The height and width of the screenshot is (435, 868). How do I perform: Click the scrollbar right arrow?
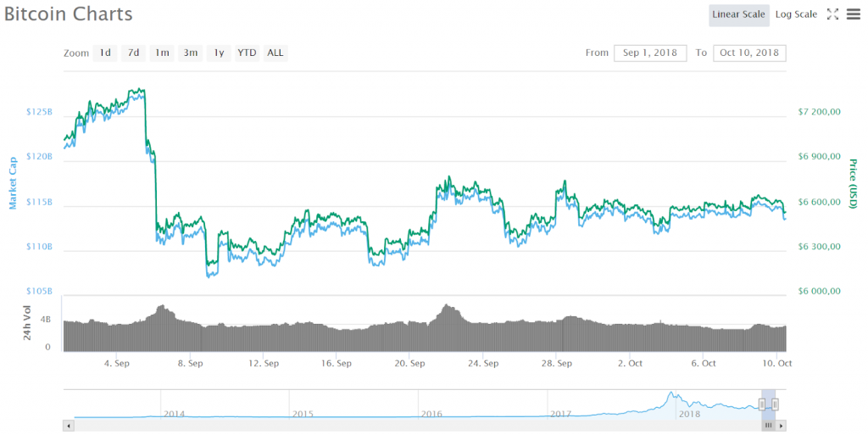(x=782, y=425)
